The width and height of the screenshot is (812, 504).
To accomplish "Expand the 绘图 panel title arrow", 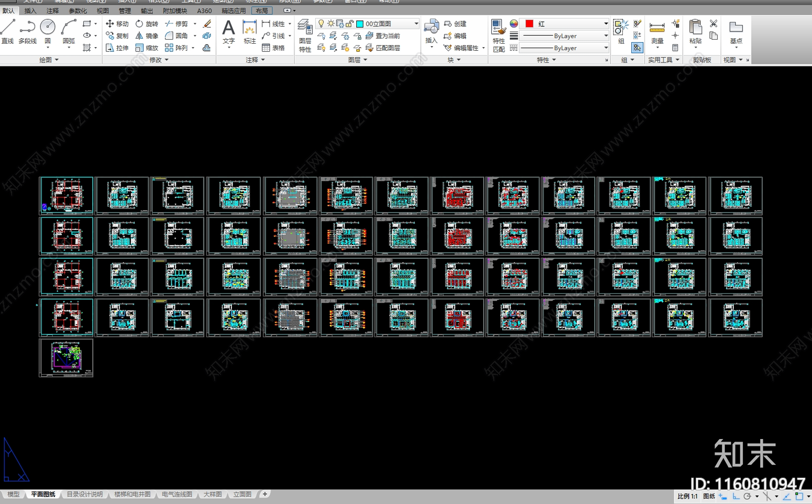I will tap(57, 60).
